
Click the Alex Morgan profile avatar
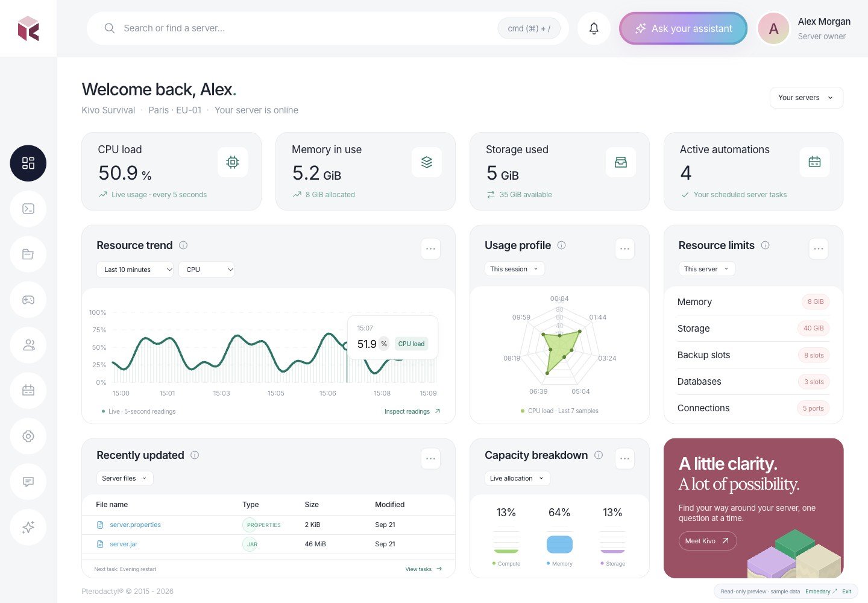pos(774,28)
